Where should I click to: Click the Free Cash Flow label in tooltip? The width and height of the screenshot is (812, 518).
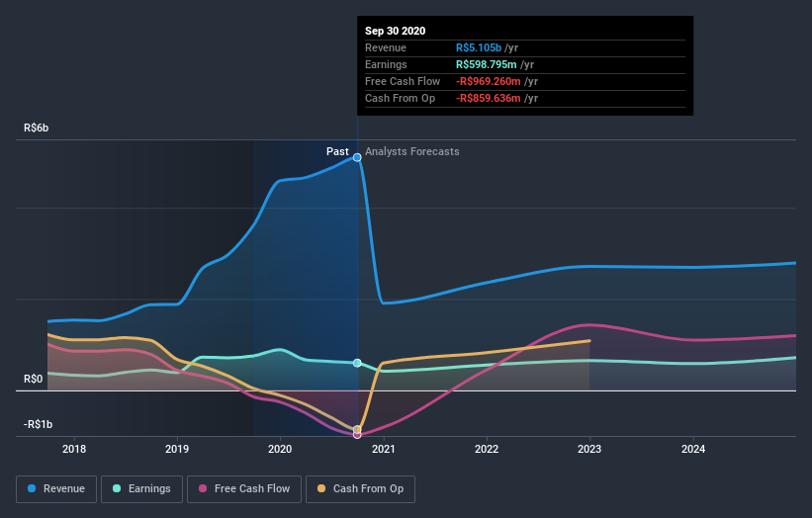pos(403,82)
